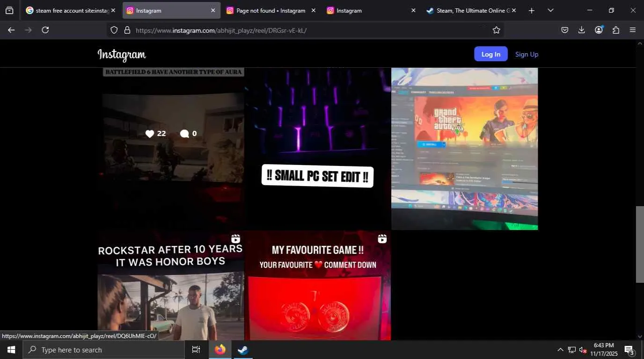
Task: Open the Windows Start menu
Action: [11, 350]
